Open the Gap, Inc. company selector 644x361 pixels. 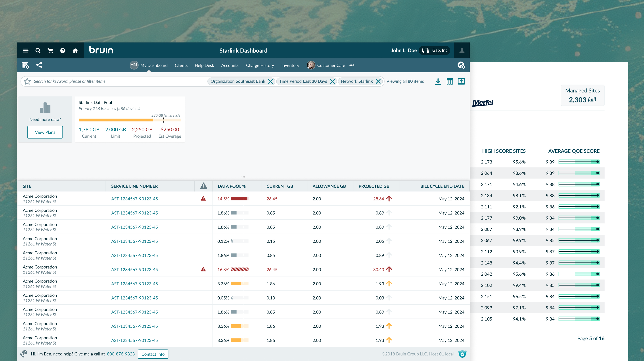[x=435, y=50]
